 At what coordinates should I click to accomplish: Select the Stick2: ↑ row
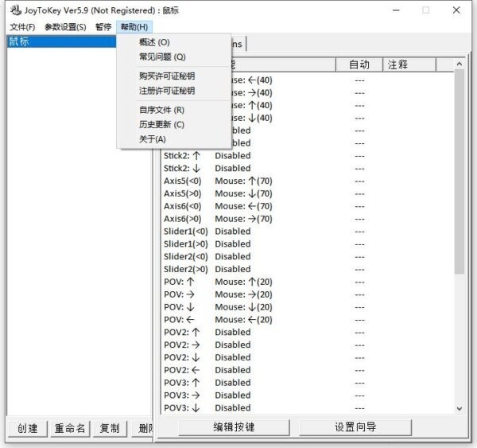point(307,156)
